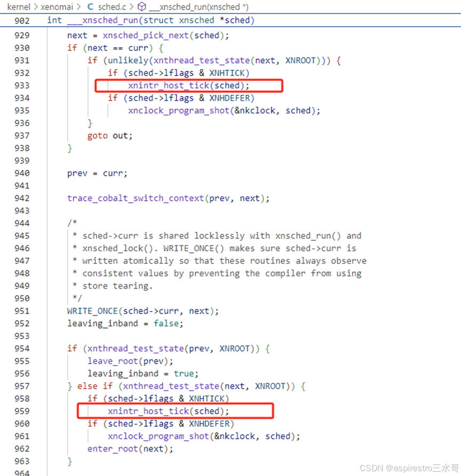
Task: Click trace_cobalt_switch_context on line 942
Action: coord(135,198)
